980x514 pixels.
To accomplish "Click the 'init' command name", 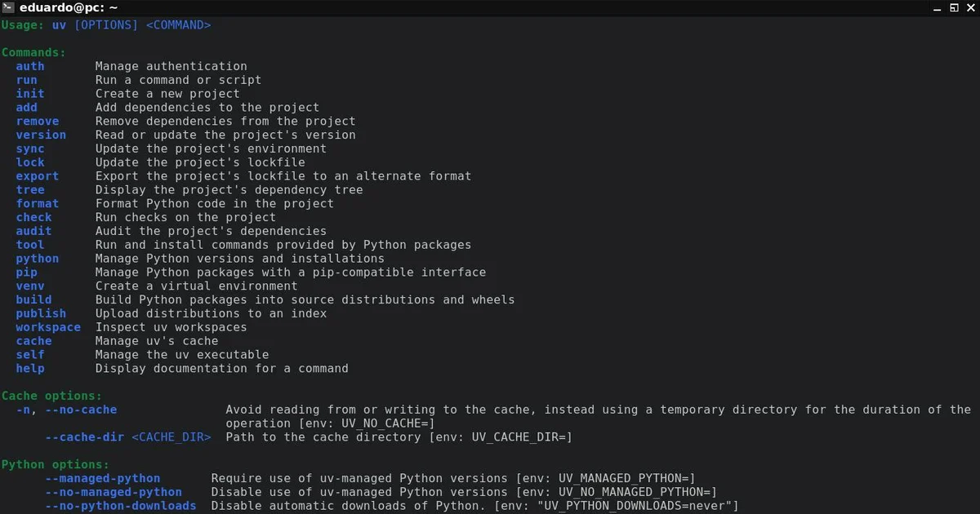I will (30, 94).
